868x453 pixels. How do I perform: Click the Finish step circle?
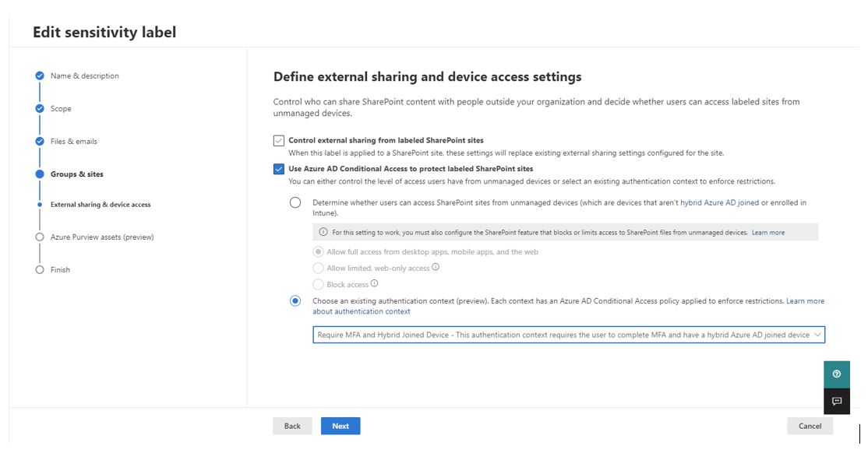point(39,270)
